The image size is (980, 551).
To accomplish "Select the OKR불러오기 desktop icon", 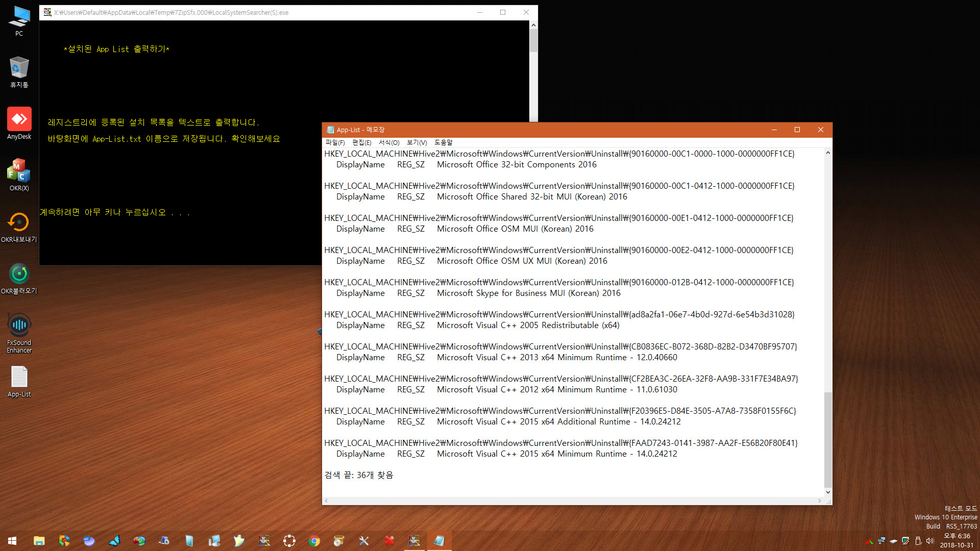I will coord(19,278).
